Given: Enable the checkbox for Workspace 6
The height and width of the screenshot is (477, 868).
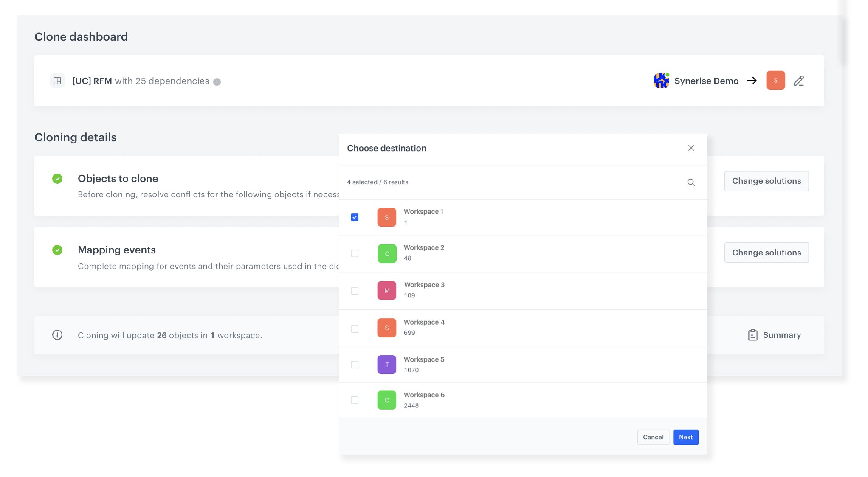Looking at the screenshot, I should (355, 400).
